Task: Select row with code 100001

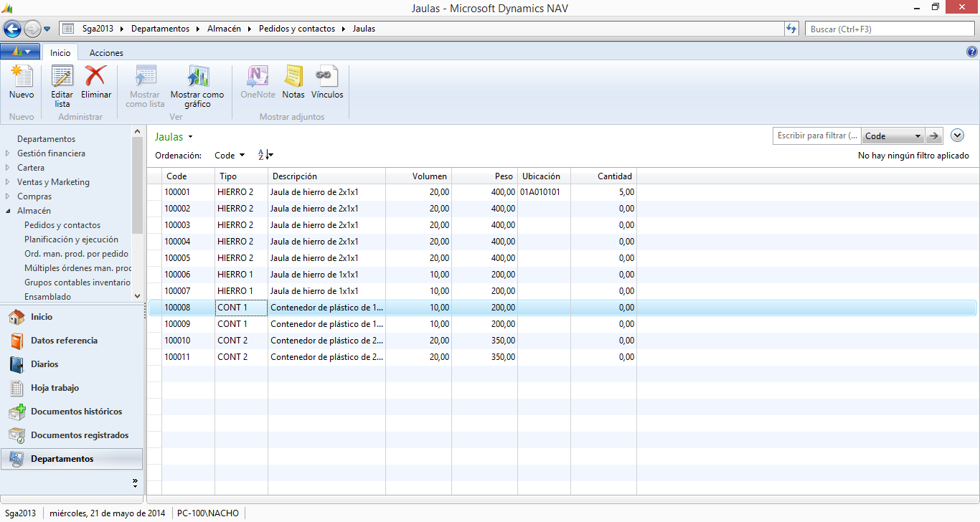Action: pos(562,192)
